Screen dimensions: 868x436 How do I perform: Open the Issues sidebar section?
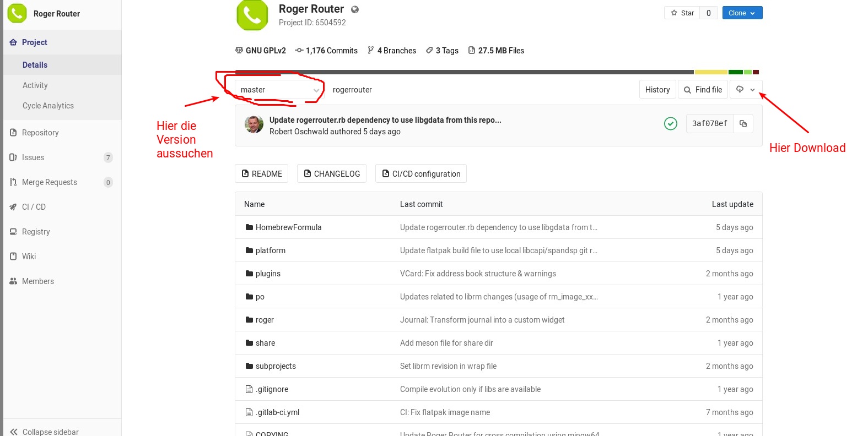(62, 157)
